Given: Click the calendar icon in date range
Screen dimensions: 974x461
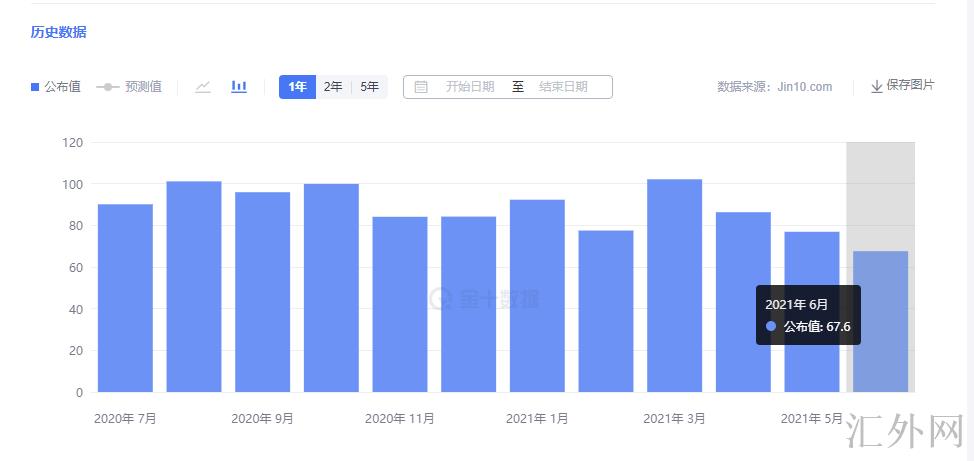Looking at the screenshot, I should tap(421, 87).
